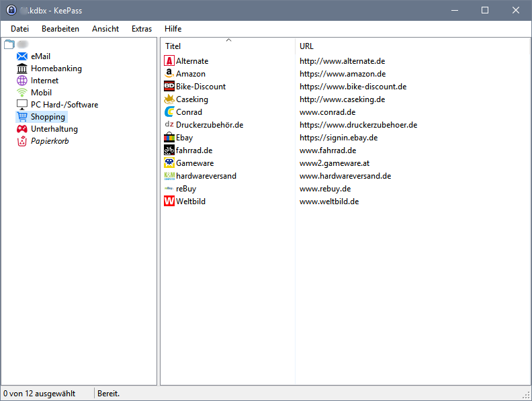This screenshot has width=532, height=401.
Task: Select the Conrad entry title
Action: (189, 112)
